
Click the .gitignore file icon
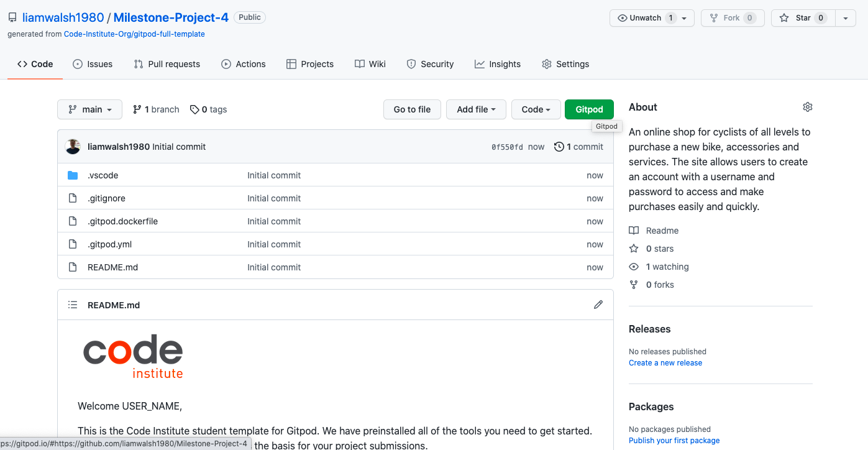(73, 198)
